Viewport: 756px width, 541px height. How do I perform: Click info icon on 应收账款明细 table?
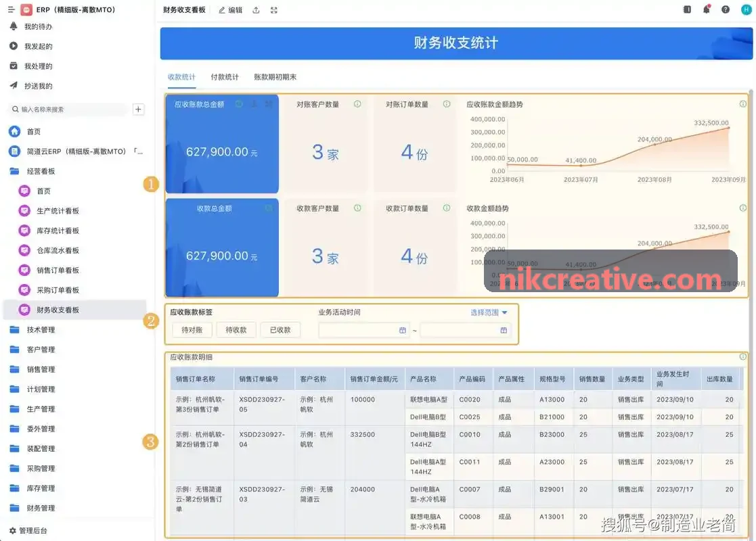click(x=743, y=357)
